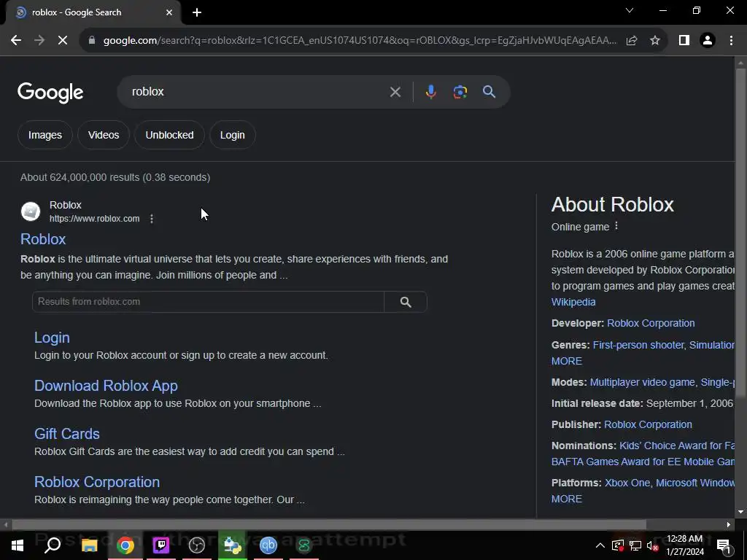The height and width of the screenshot is (560, 747).
Task: Open the notification center icon
Action: point(724,545)
